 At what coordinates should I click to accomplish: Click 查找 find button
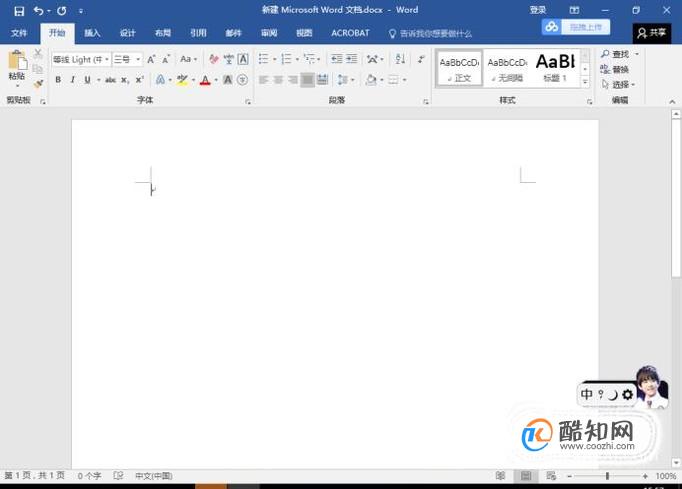(x=615, y=54)
